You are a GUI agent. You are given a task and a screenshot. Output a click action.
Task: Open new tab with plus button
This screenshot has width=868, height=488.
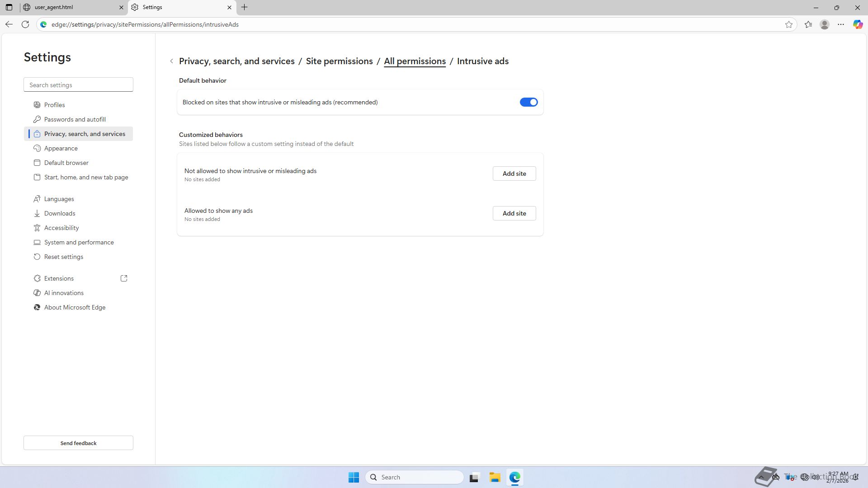point(245,7)
